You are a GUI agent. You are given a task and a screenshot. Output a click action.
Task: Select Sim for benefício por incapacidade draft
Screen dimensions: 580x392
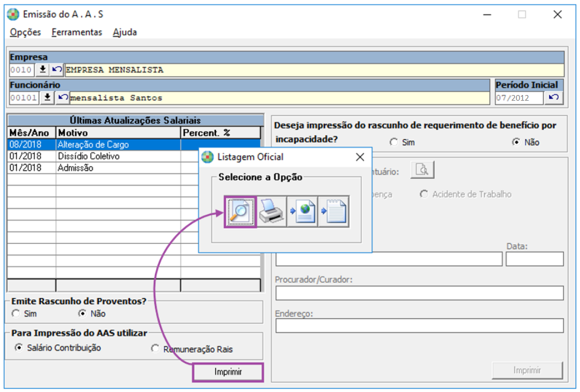click(x=403, y=143)
